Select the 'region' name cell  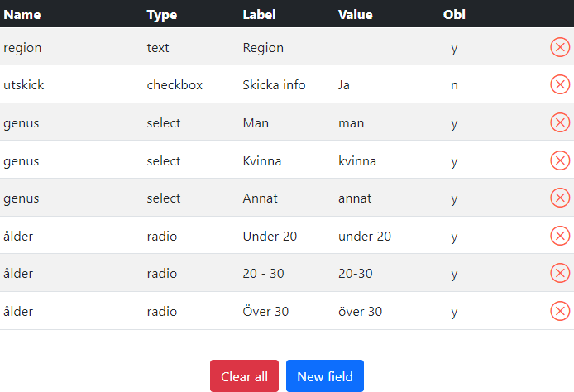[x=22, y=48]
